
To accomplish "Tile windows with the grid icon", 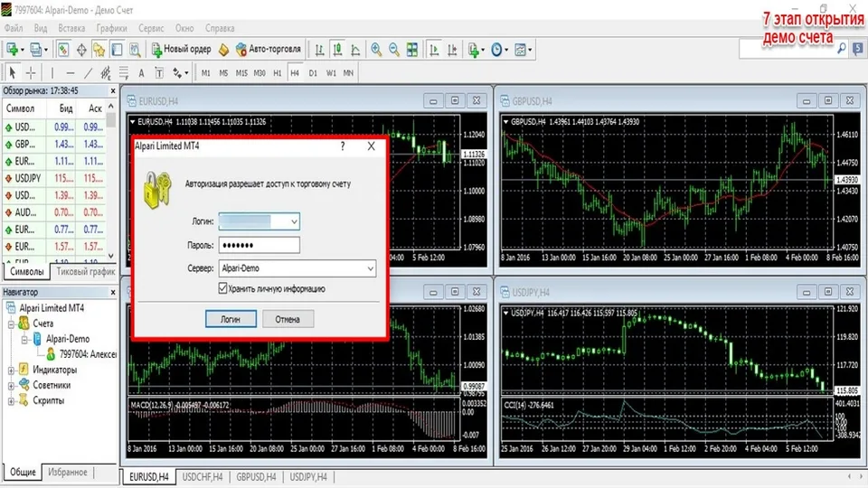I will [412, 50].
